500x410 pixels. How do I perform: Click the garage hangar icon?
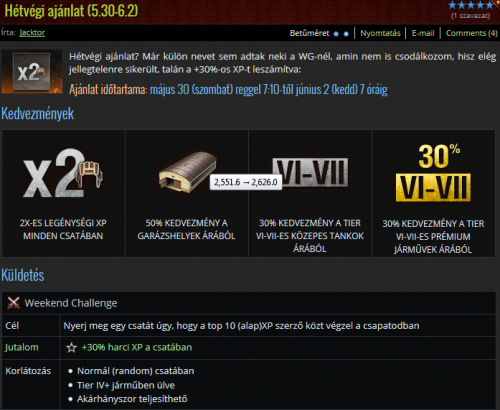[x=187, y=172]
